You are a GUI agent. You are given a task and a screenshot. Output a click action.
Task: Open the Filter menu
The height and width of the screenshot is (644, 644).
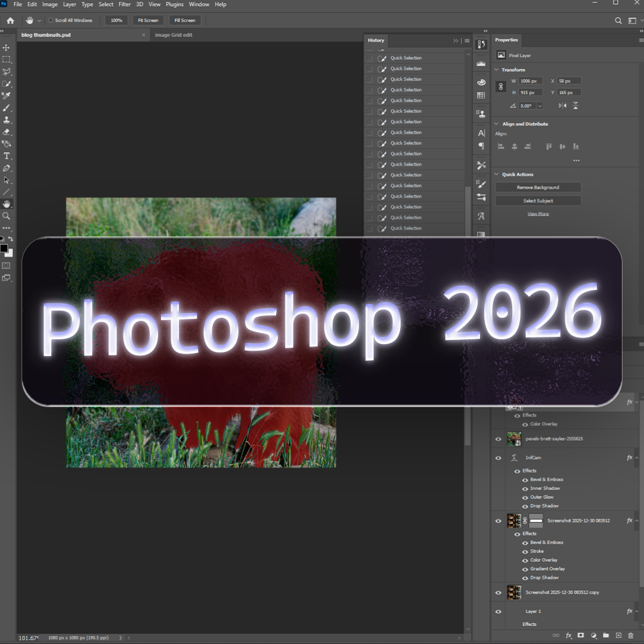(x=125, y=4)
